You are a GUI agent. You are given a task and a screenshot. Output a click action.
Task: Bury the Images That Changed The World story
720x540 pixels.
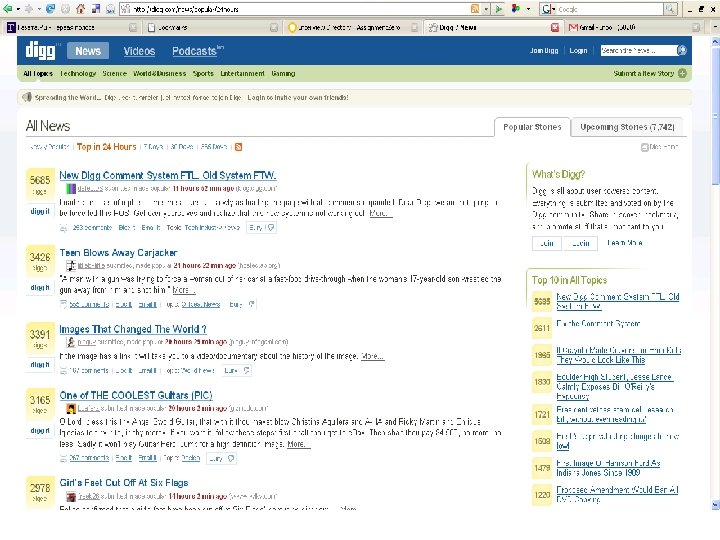pyautogui.click(x=236, y=370)
